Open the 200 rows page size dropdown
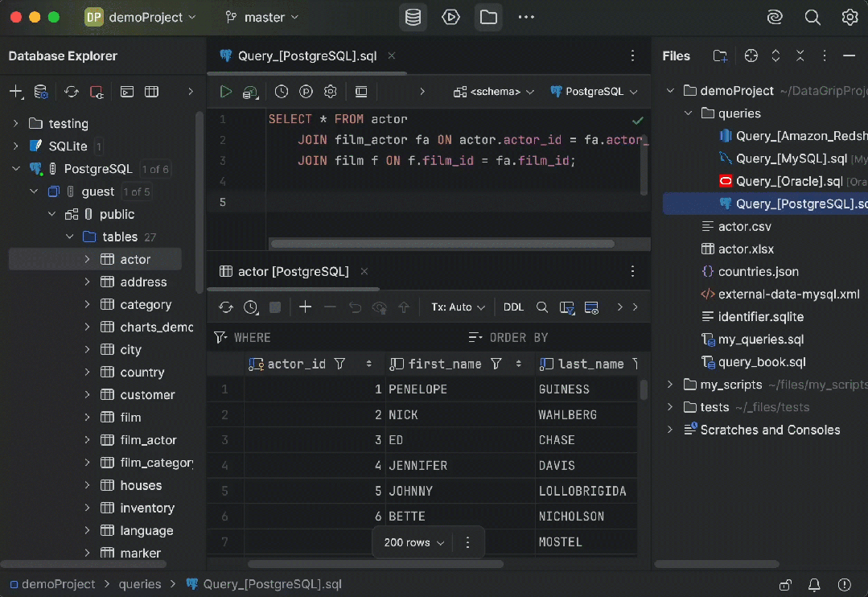This screenshot has height=597, width=868. click(x=414, y=542)
